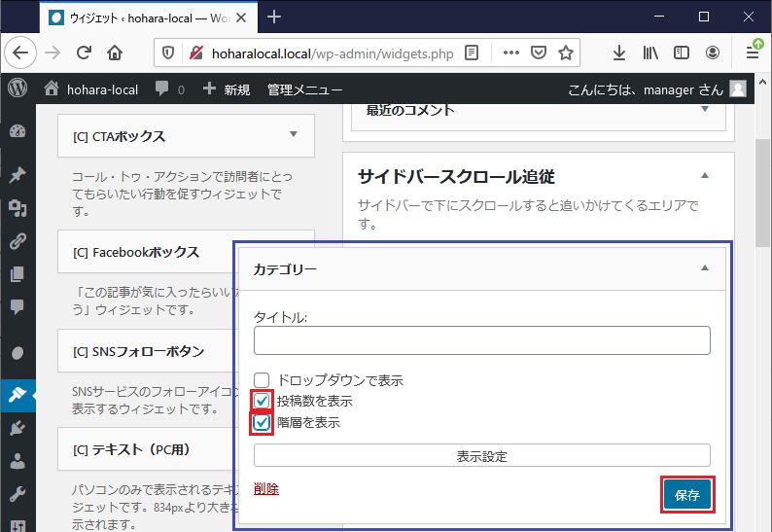This screenshot has width=772, height=532.
Task: Click the Firefox bookmark star icon
Action: [566, 53]
